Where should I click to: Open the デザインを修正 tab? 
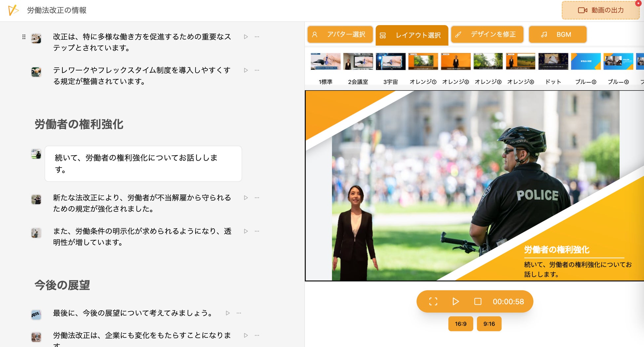[x=487, y=34]
